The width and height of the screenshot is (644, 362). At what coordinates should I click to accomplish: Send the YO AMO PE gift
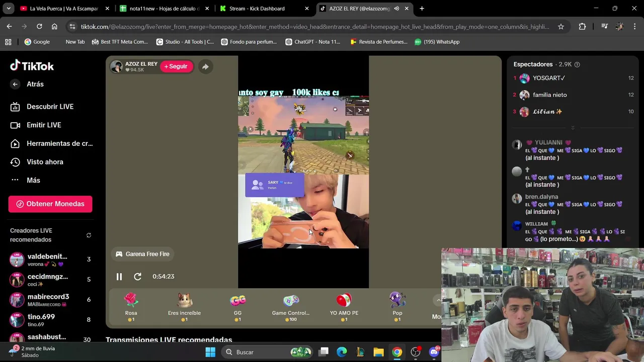tap(344, 307)
